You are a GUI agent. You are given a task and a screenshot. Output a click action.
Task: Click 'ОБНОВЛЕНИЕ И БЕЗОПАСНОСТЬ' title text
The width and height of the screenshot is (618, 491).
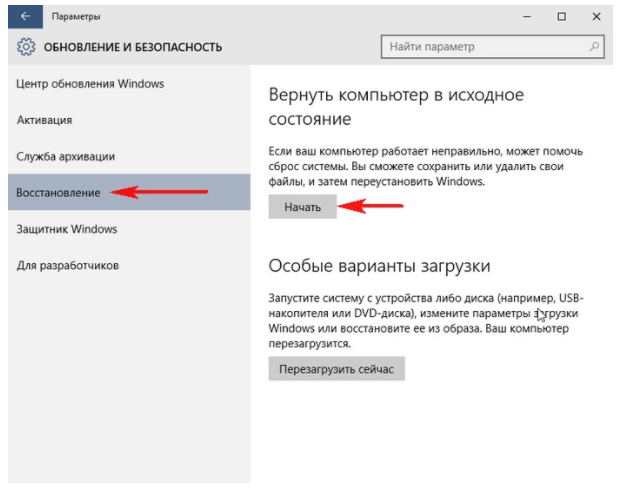tap(133, 47)
